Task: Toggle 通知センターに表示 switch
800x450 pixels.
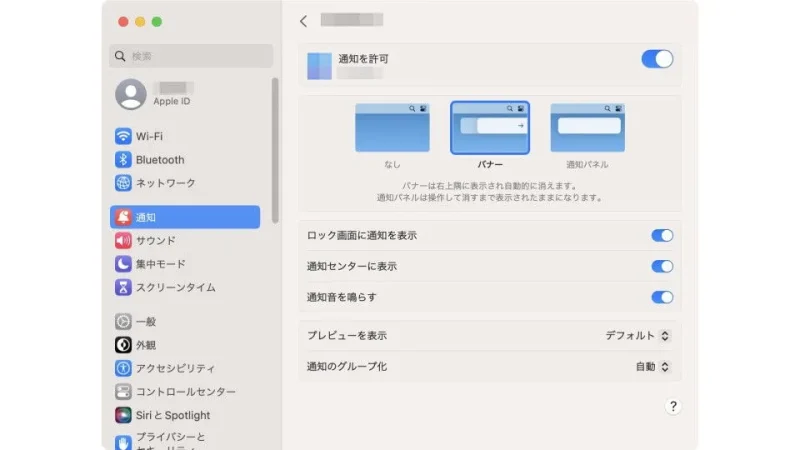Action: coord(662,266)
